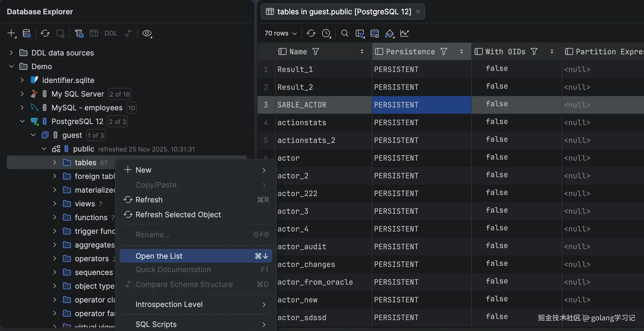The image size is (644, 331).
Task: Reload the table data grid
Action: (311, 33)
